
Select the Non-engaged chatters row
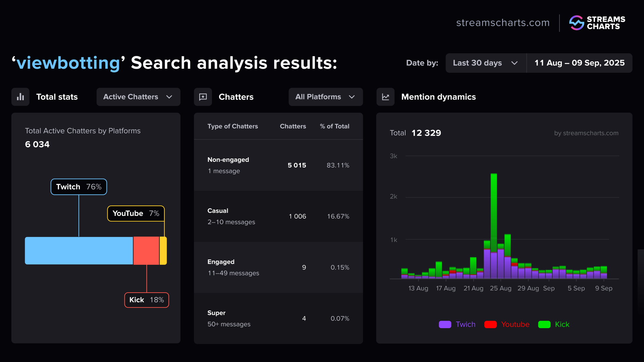pos(278,165)
